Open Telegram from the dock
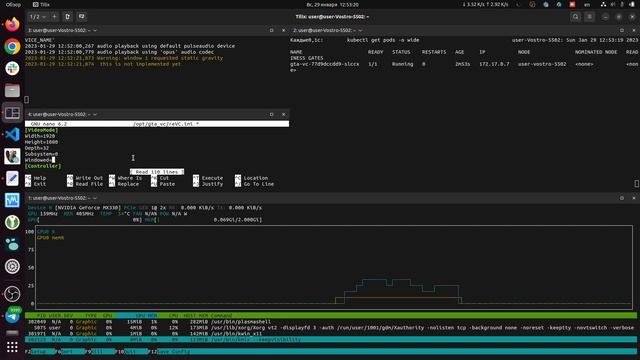The width and height of the screenshot is (640, 360). pyautogui.click(x=12, y=316)
